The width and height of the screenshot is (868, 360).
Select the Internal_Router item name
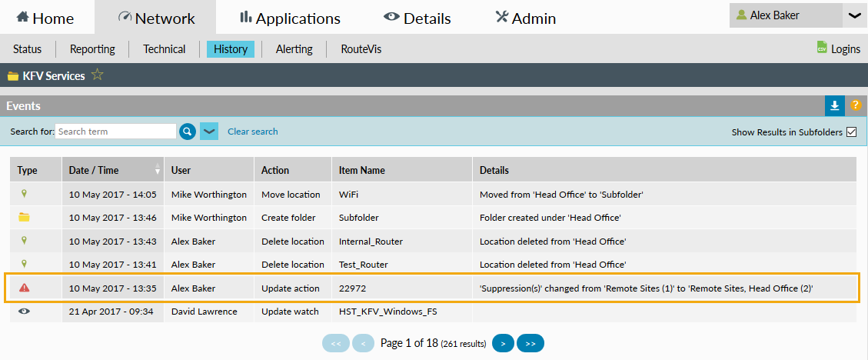pyautogui.click(x=371, y=242)
